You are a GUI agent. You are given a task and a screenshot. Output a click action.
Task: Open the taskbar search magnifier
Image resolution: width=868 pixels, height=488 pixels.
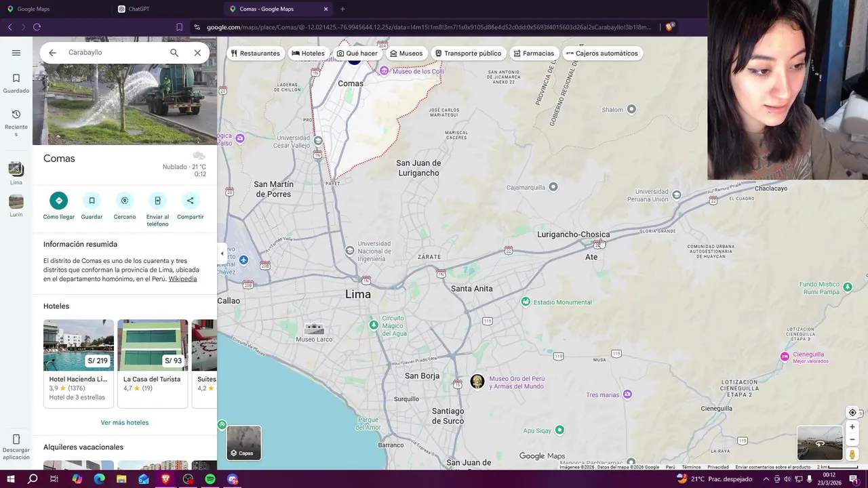pos(33,479)
